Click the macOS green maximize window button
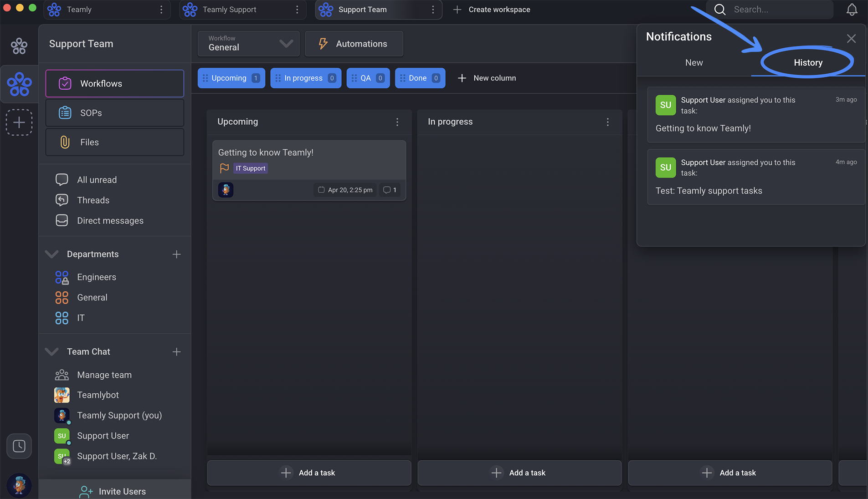This screenshot has height=499, width=868. coord(32,8)
